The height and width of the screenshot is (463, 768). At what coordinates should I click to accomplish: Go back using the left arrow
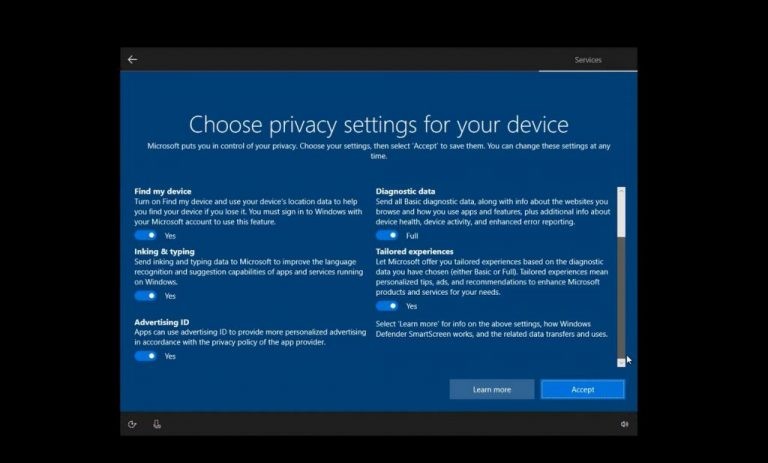click(x=132, y=60)
